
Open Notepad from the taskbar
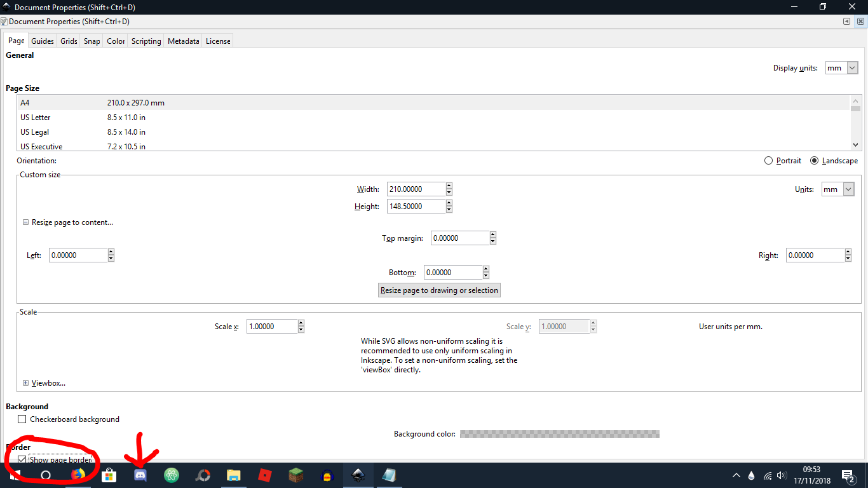pyautogui.click(x=389, y=475)
